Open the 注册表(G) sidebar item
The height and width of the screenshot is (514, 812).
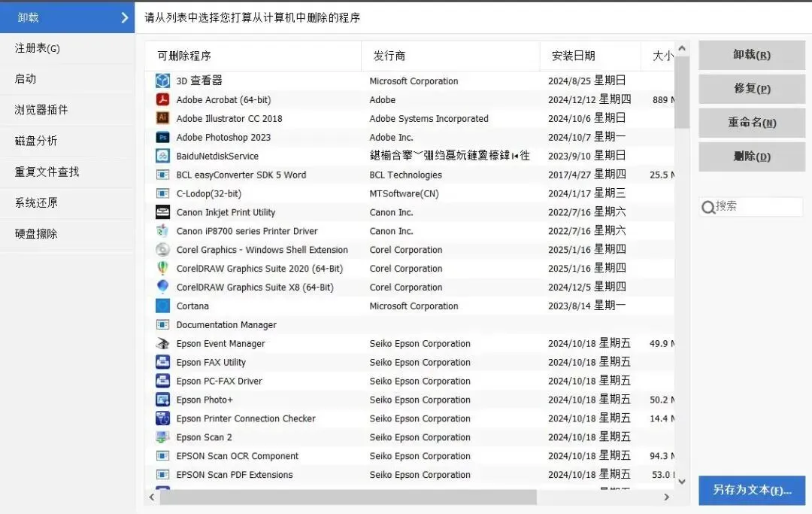68,49
